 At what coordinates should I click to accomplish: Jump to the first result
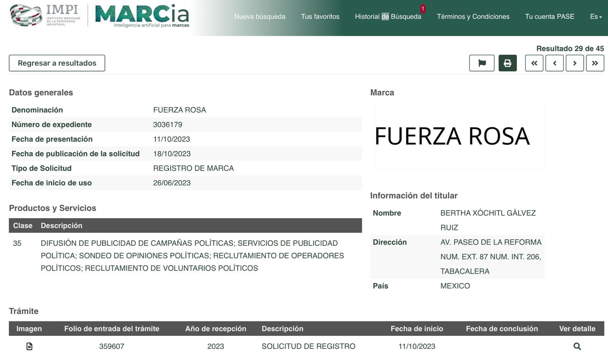tap(534, 63)
